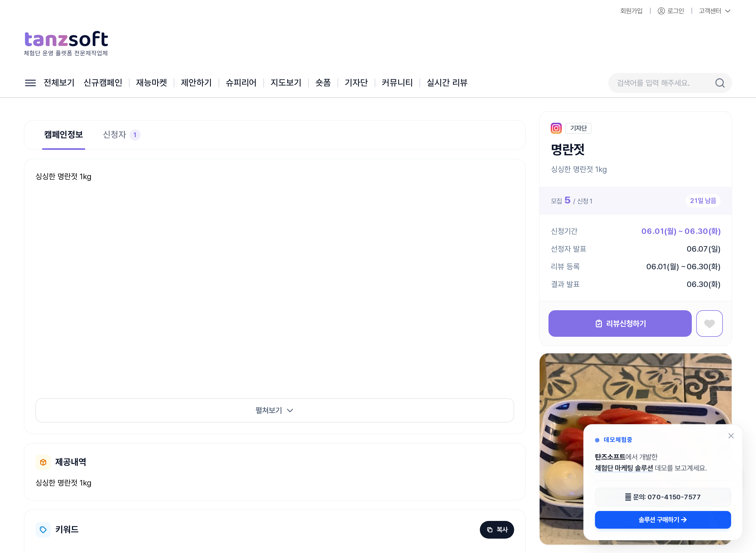Select 제안하기 in navigation
Viewport: 756px width, 553px height.
pos(196,83)
